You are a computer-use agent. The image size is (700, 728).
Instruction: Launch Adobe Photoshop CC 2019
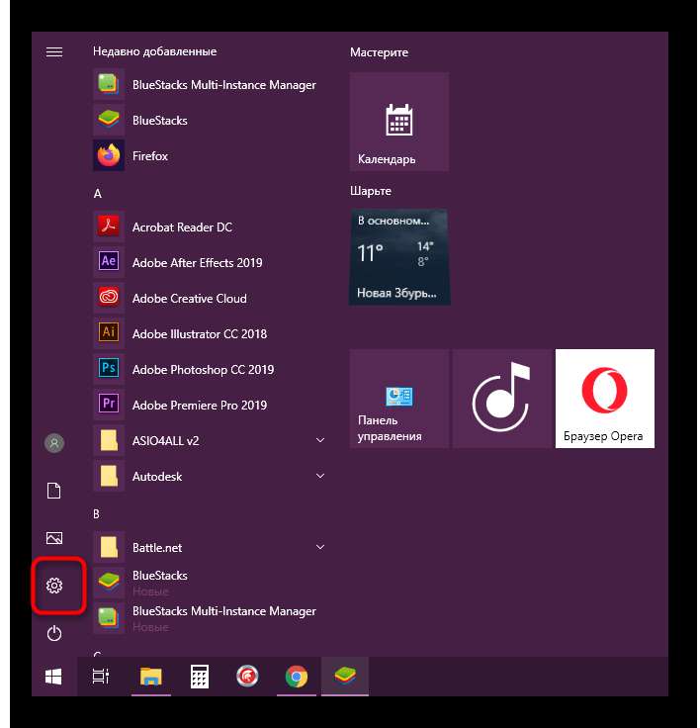[x=209, y=370]
